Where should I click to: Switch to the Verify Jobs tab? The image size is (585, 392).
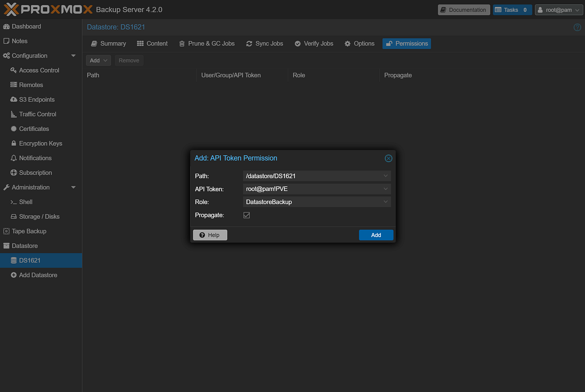point(314,43)
